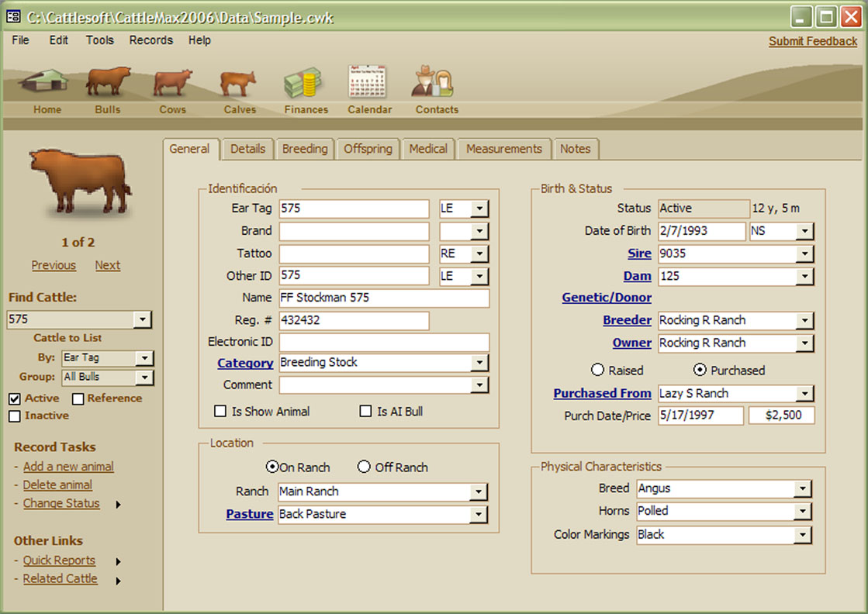Viewport: 868px width, 614px height.
Task: Open the Cows section icon
Action: (172, 83)
